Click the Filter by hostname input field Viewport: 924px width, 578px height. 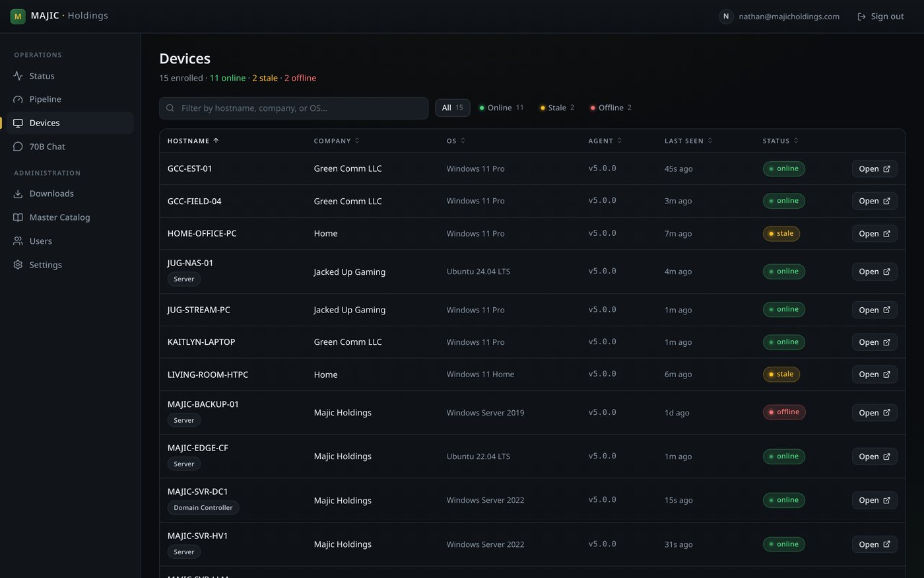pos(294,108)
